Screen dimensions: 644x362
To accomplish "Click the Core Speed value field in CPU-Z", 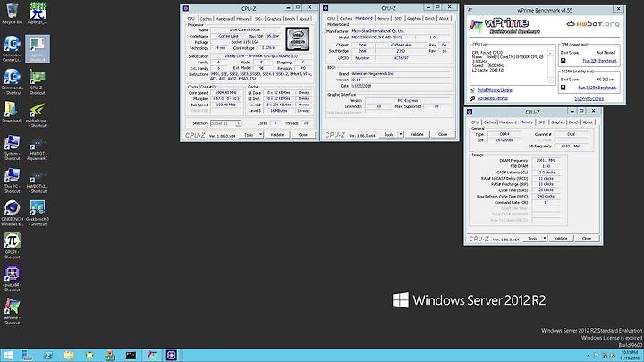I will 226,93.
